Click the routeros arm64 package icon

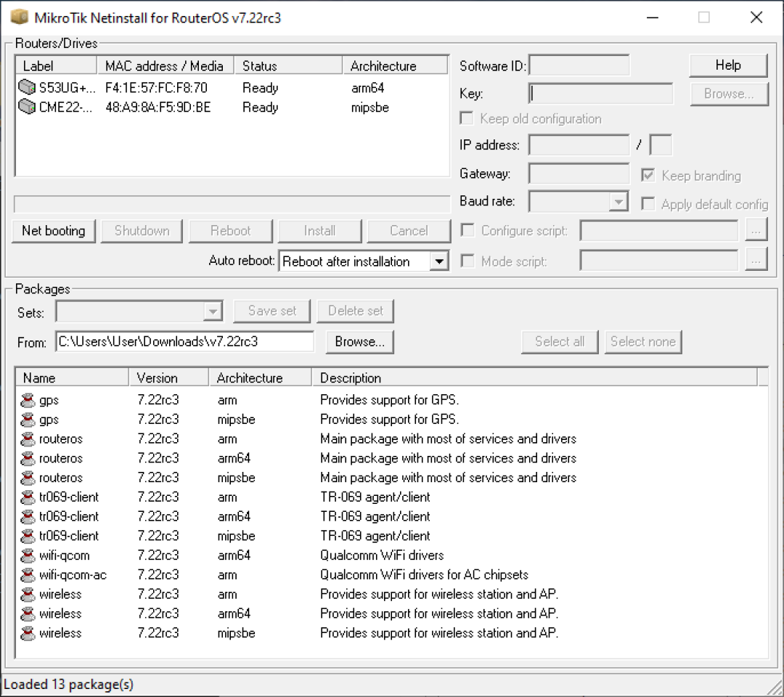pyautogui.click(x=28, y=459)
